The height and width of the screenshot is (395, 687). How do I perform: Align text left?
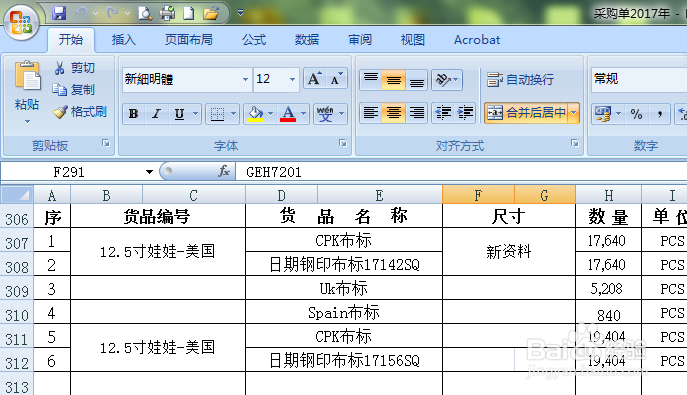[x=371, y=113]
